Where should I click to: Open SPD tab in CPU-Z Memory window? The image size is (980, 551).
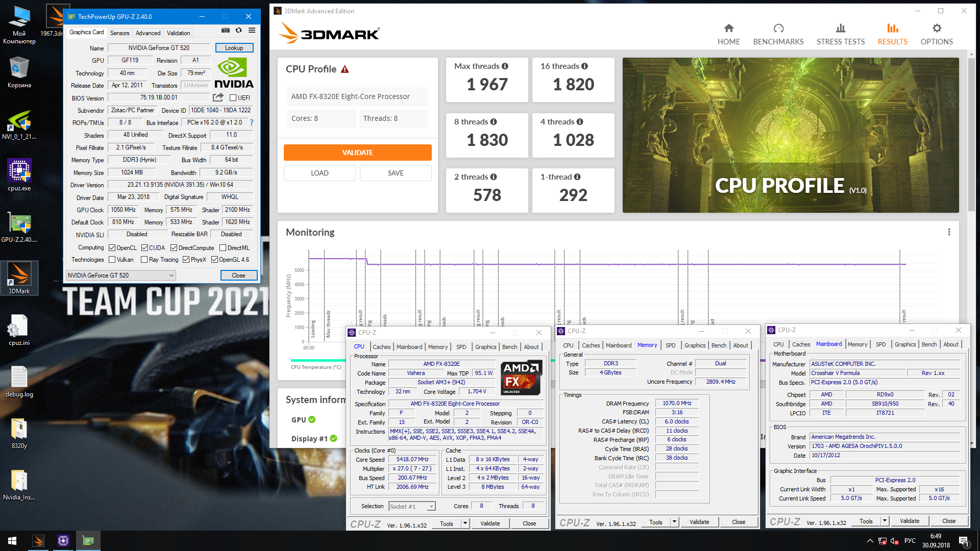(x=671, y=345)
